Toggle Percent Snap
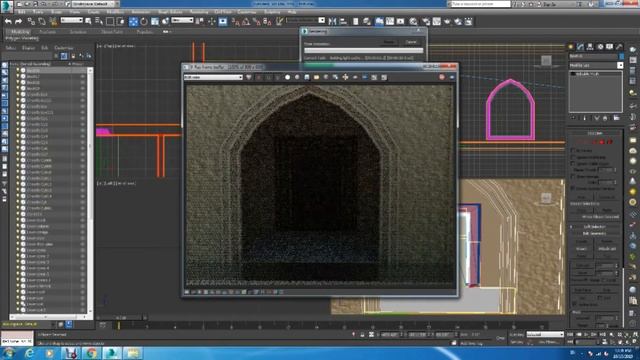The width and height of the screenshot is (640, 360). (x=257, y=21)
